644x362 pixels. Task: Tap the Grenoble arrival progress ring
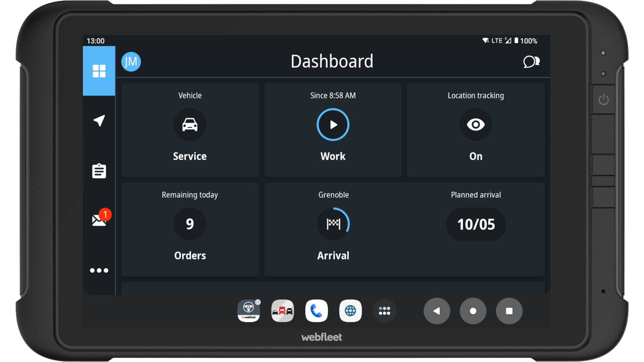[333, 224]
